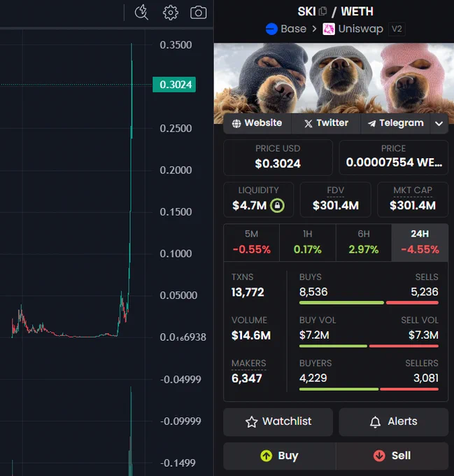454x476 pixels.
Task: Click the BUYS count 8,536
Action: (313, 292)
